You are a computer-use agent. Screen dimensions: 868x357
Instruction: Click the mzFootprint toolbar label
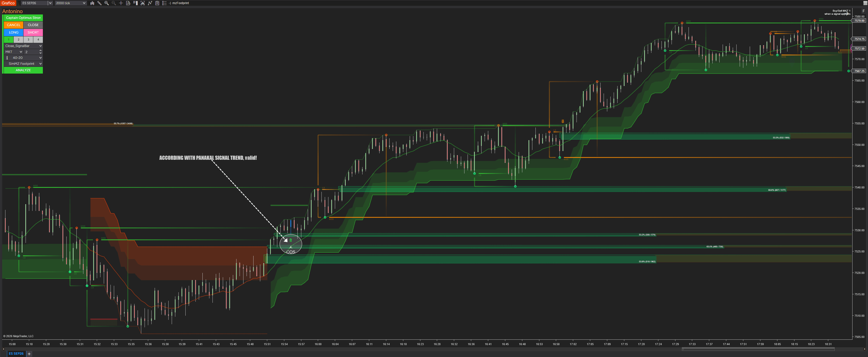tap(181, 3)
